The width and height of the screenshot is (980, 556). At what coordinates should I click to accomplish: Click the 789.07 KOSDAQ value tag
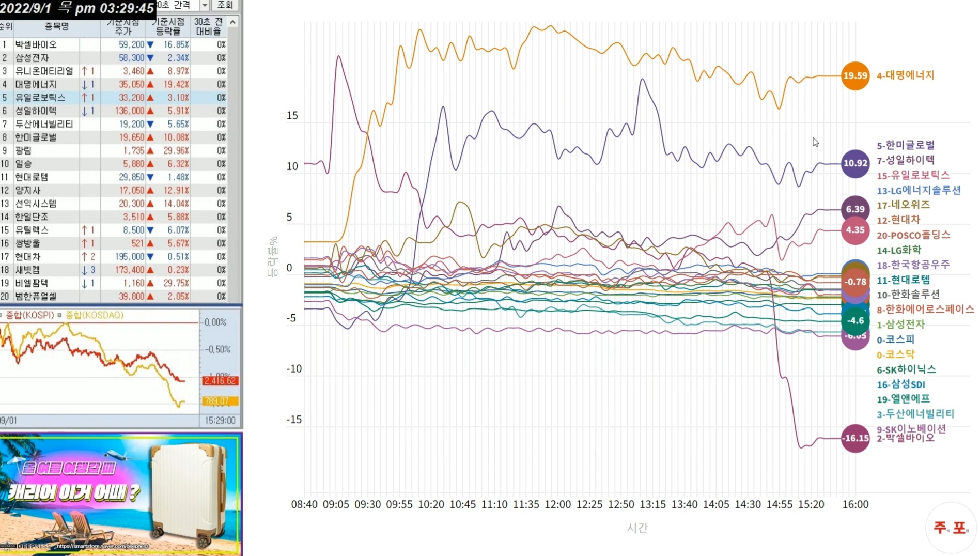point(220,401)
